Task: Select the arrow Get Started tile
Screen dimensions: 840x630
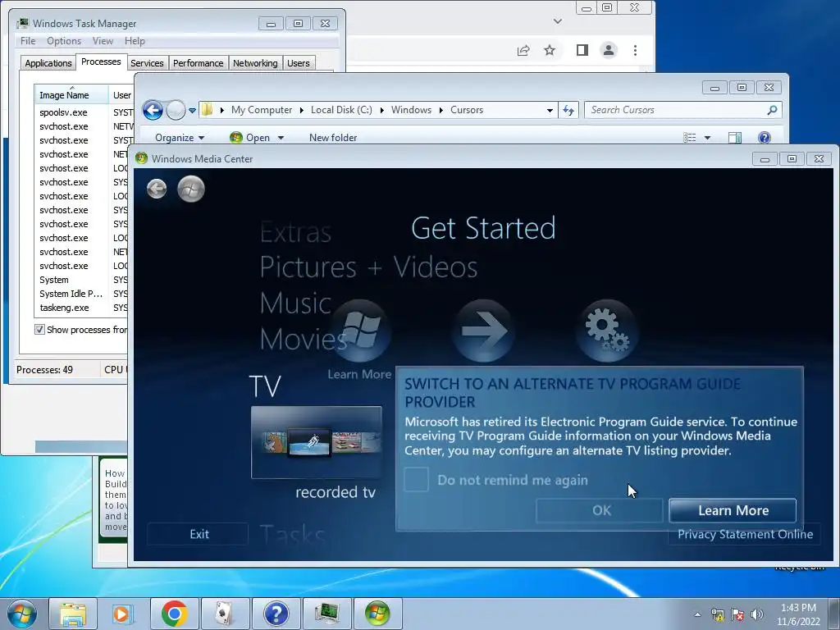Action: point(484,331)
